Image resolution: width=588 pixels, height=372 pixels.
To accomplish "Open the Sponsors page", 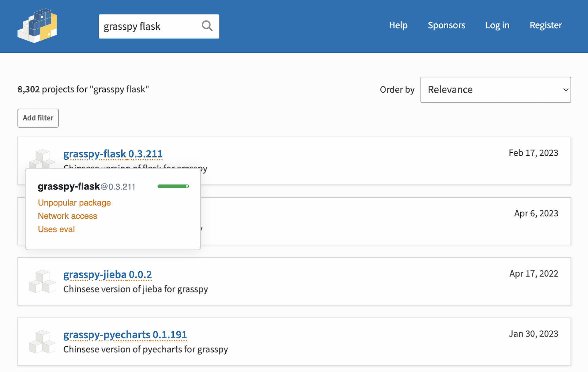I will pyautogui.click(x=447, y=25).
